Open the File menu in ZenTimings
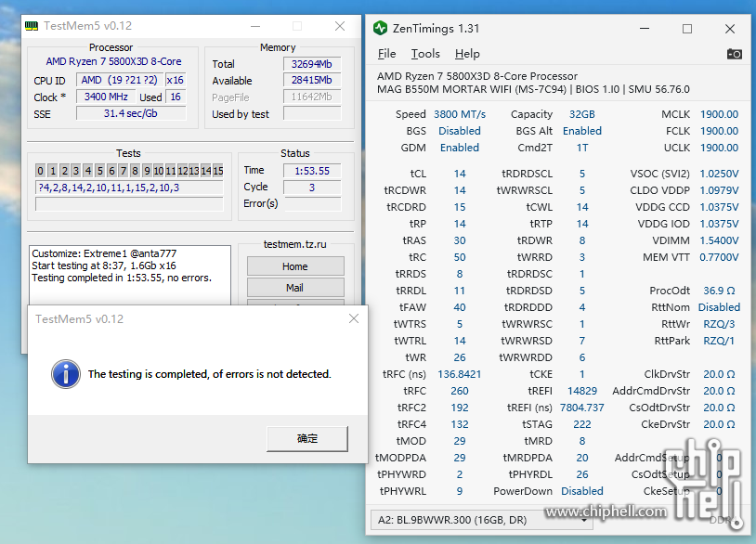The width and height of the screenshot is (756, 544). tap(386, 54)
